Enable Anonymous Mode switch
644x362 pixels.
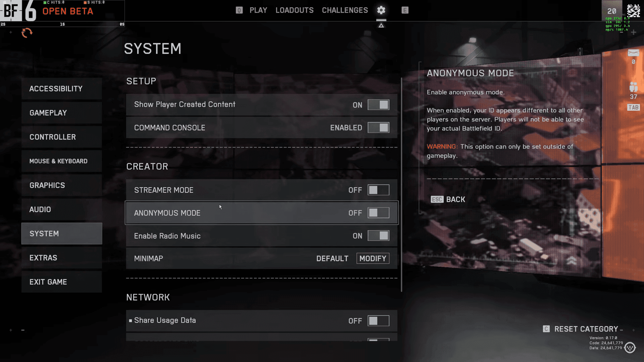(378, 213)
